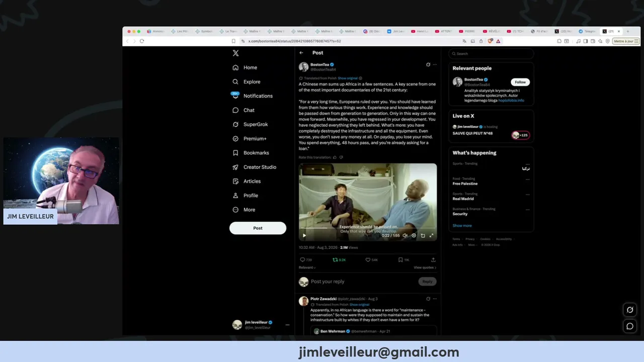Click Show original on Piotr Zawadzki's reply
Screen dimensions: 644x362
359,305
